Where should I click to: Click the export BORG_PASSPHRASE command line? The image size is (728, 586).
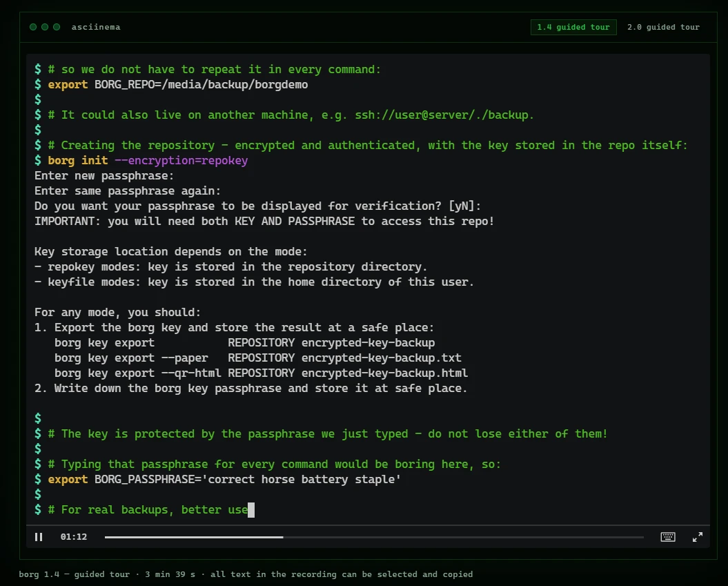tap(218, 479)
